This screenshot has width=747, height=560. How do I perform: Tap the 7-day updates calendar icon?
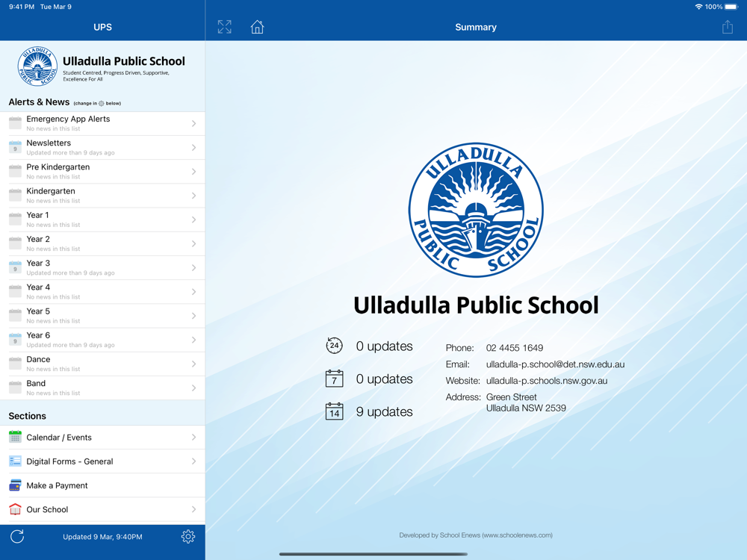pos(334,379)
